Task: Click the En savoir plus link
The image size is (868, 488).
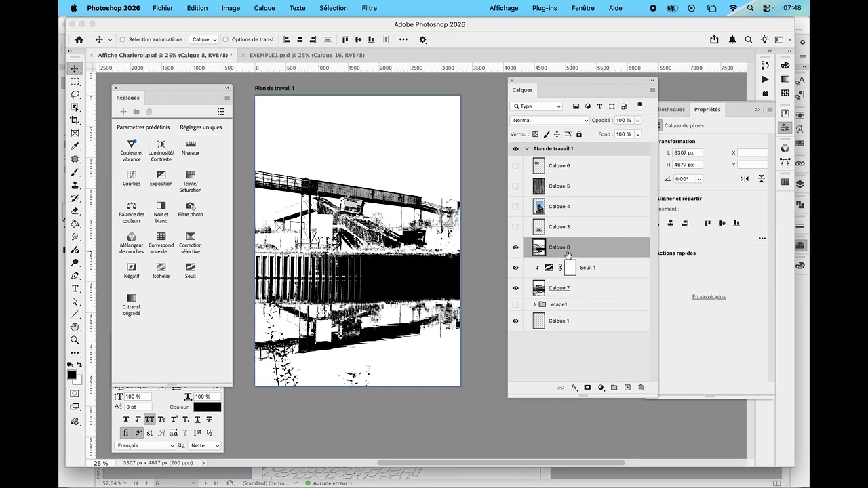Action: point(709,297)
